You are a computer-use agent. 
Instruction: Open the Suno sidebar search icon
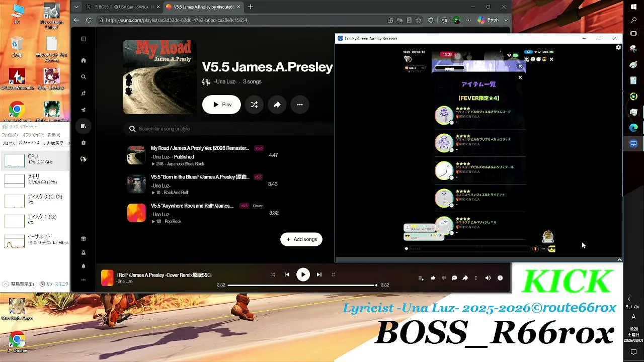tap(84, 77)
